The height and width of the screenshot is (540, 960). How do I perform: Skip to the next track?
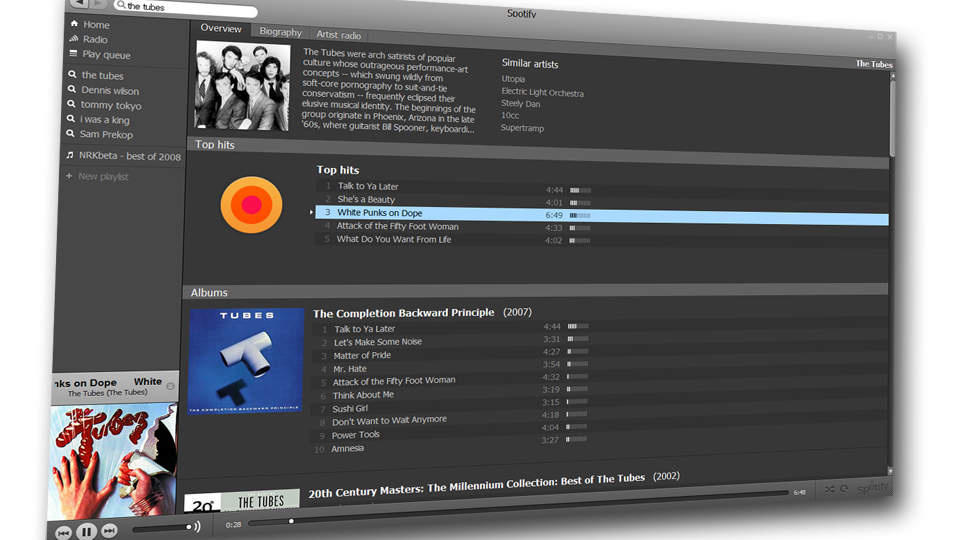click(x=110, y=531)
